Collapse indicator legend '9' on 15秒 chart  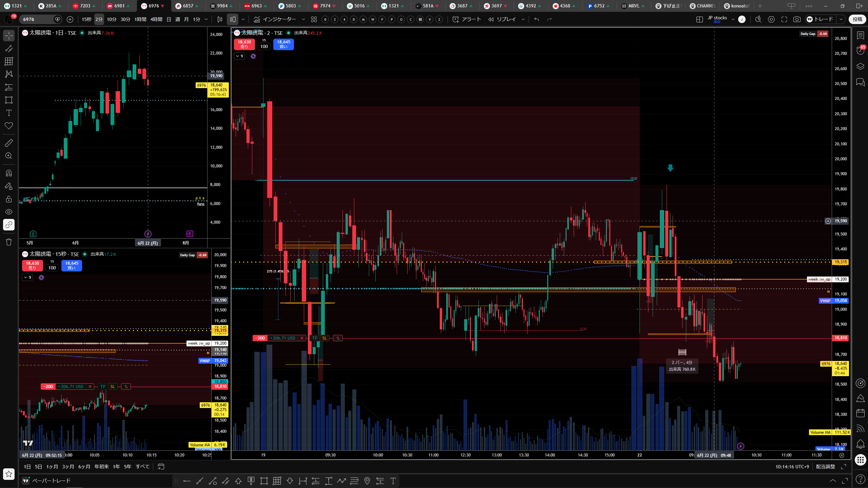[27, 278]
